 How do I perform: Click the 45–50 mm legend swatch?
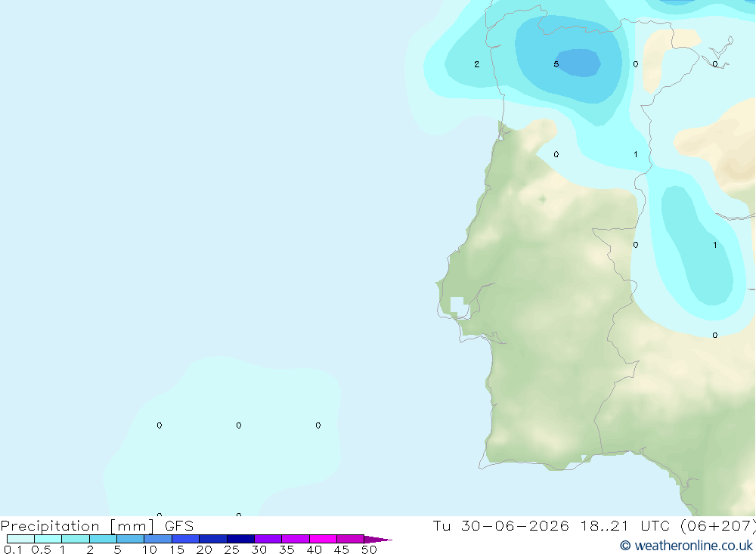pos(351,539)
